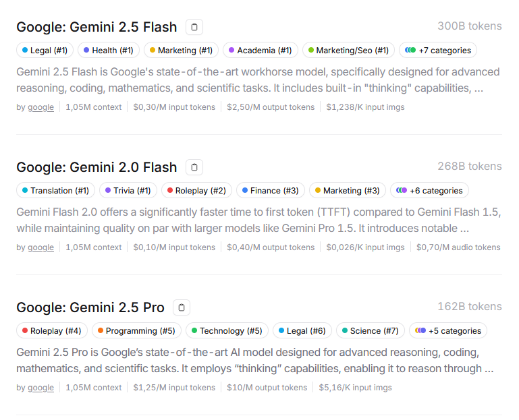519x420 pixels.
Task: Select the Finance (#3) category tag
Action: (270, 190)
